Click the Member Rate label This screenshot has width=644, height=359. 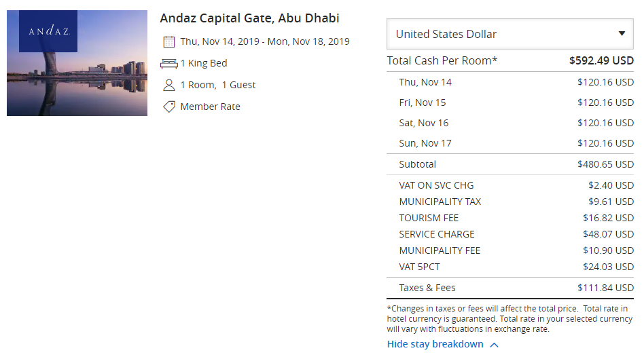[x=210, y=107]
